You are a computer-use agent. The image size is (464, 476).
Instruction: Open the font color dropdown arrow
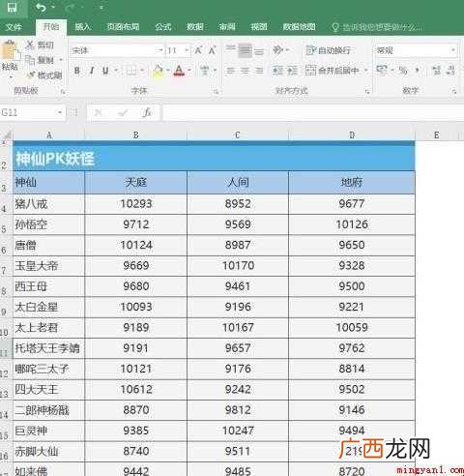pyautogui.click(x=189, y=71)
